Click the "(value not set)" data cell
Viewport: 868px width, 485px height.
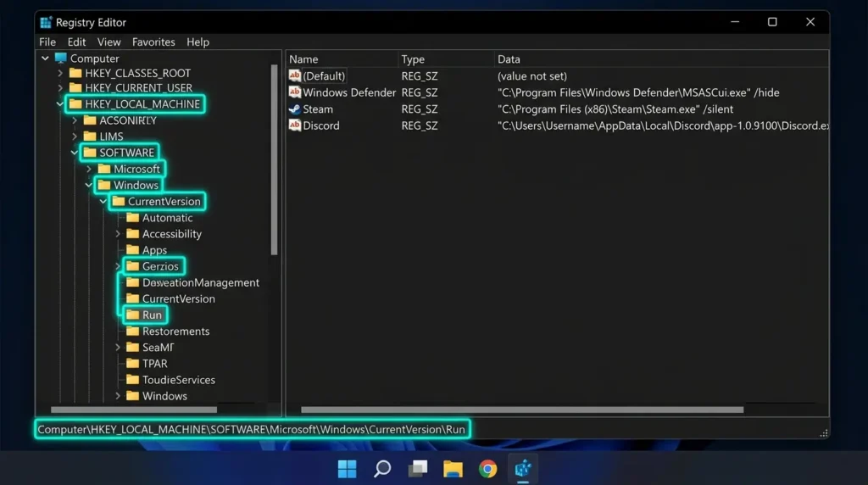[532, 75]
